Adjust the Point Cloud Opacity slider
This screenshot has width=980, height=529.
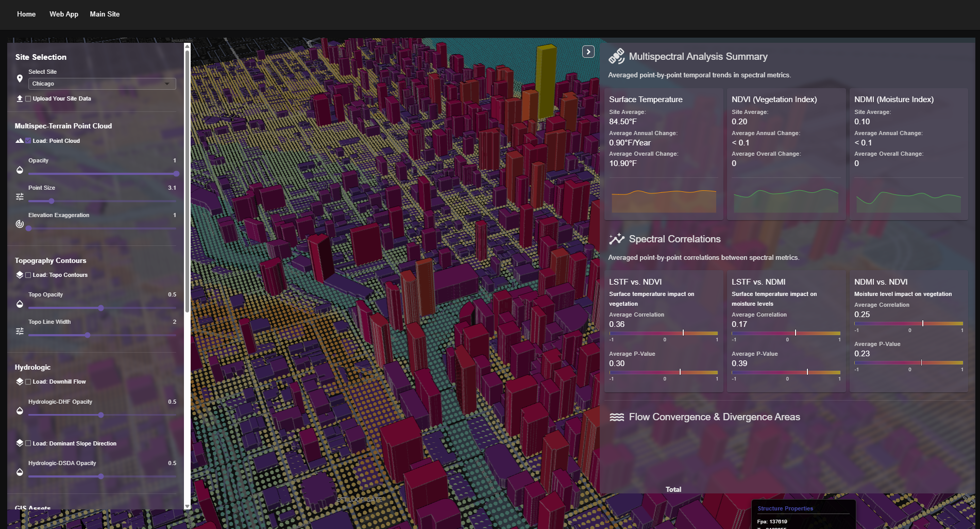[x=102, y=174]
